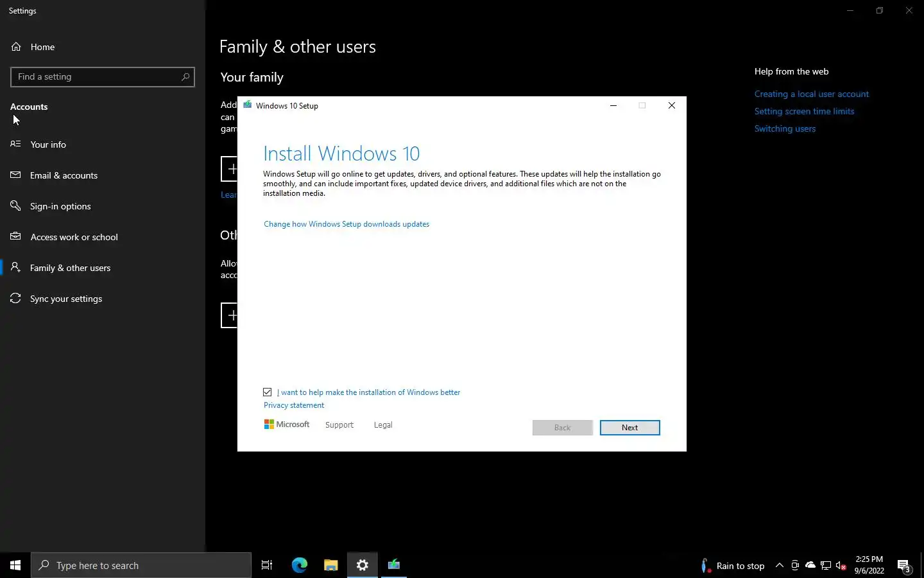Switch to Settings app on taskbar
924x578 pixels.
(x=363, y=565)
